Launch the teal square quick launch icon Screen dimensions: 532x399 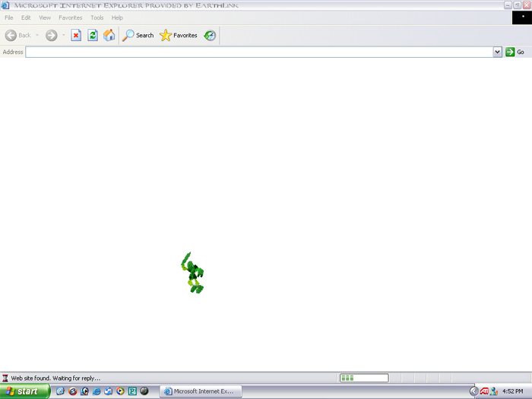132,391
